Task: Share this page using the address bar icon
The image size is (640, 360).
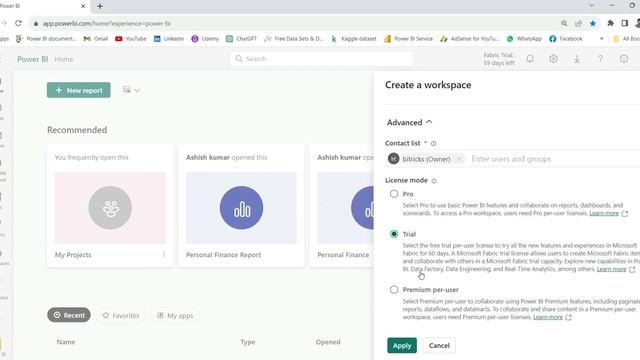Action: [578, 23]
